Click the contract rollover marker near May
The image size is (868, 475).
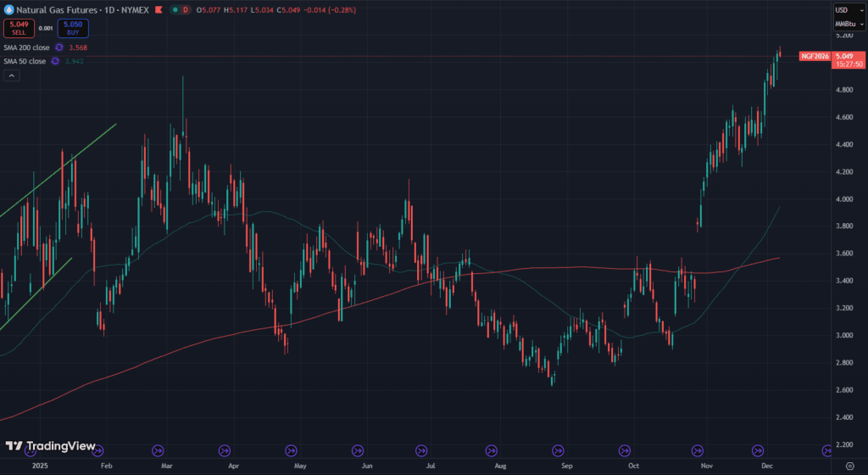pos(291,450)
